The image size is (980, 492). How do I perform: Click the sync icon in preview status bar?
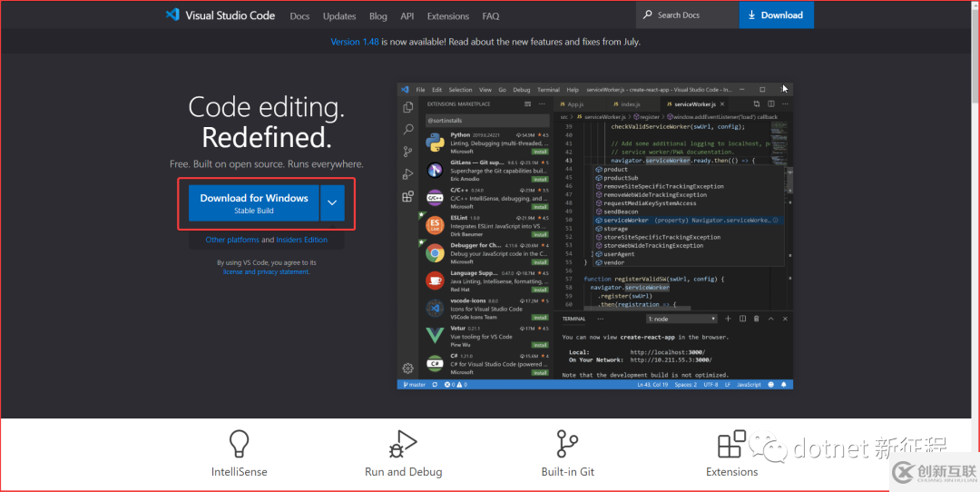point(435,385)
